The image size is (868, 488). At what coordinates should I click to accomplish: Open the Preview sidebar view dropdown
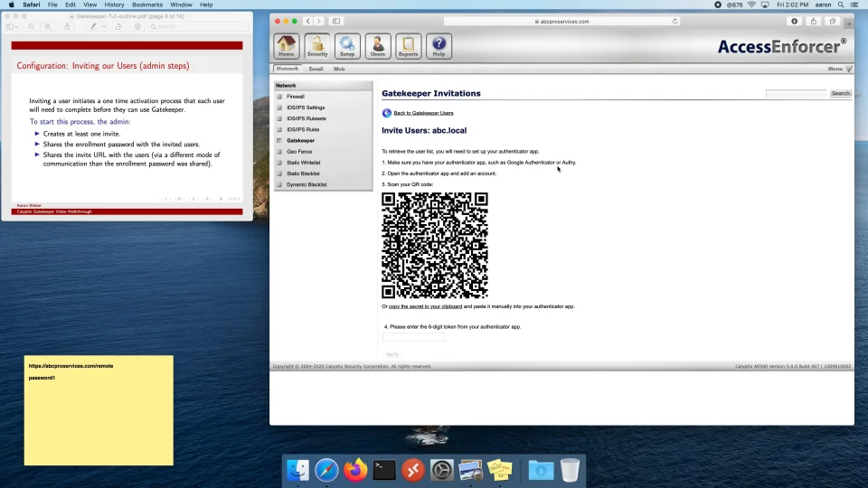[x=13, y=27]
